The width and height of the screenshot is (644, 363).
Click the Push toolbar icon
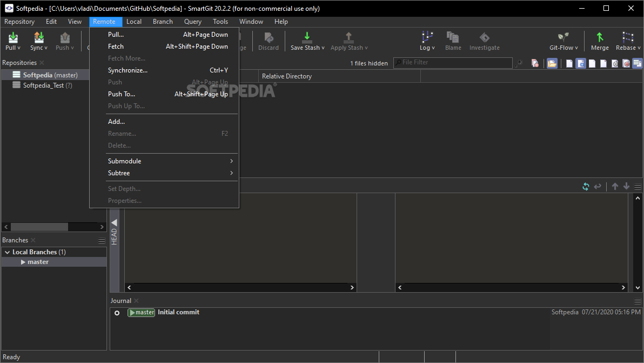click(x=64, y=37)
